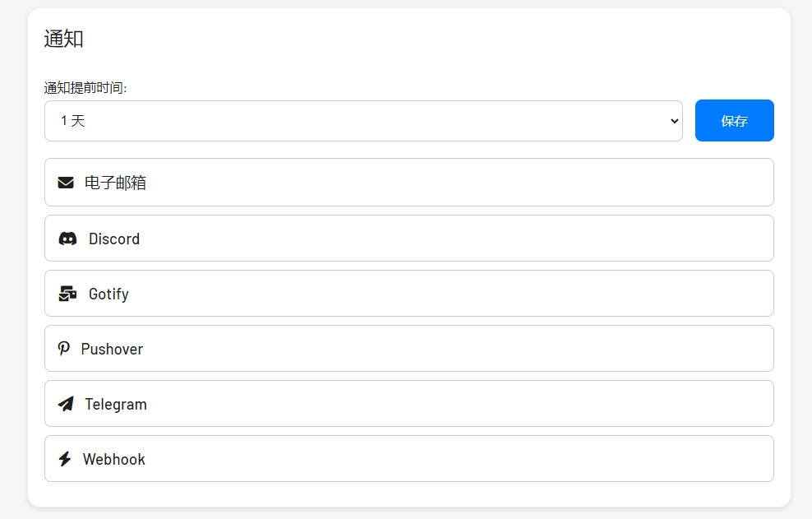Expand the Discord notification section
Viewport: 812px width, 519px height.
[x=408, y=239]
